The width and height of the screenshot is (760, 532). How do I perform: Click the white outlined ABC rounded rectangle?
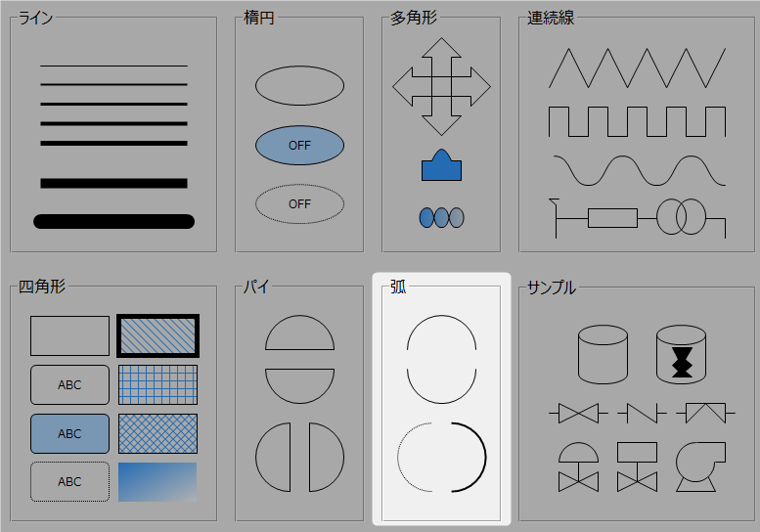[x=69, y=384]
